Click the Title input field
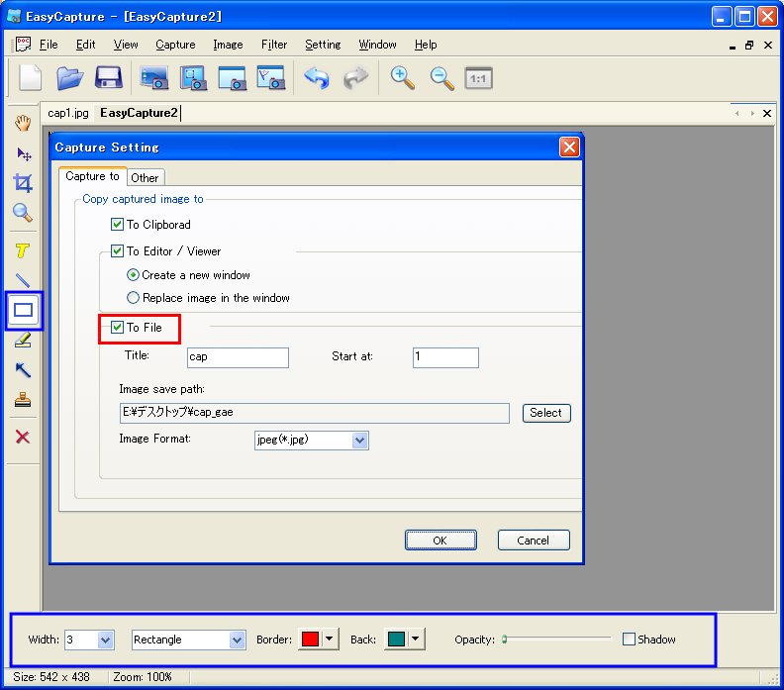 click(x=238, y=357)
